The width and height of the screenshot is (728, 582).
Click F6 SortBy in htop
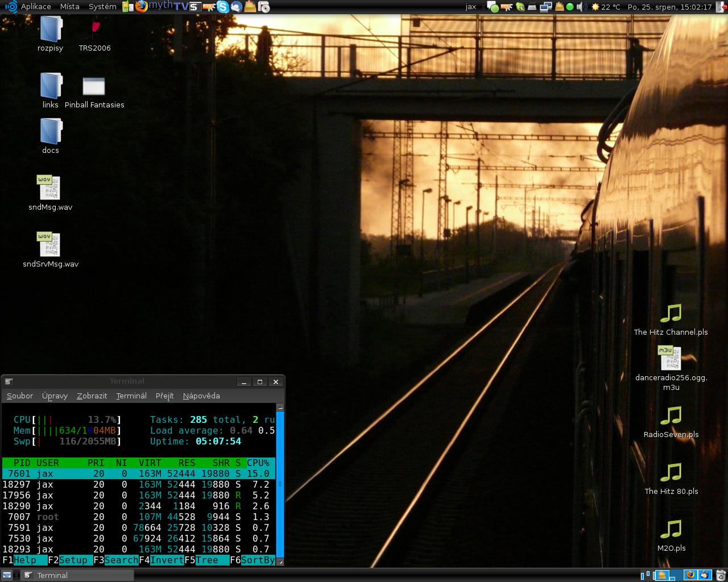coord(258,560)
